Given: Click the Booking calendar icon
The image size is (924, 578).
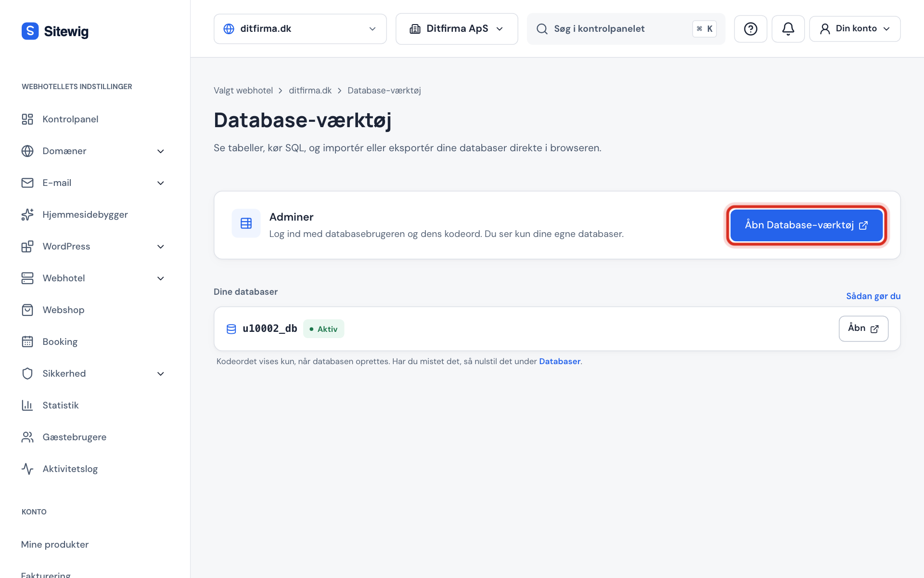Looking at the screenshot, I should tap(27, 342).
